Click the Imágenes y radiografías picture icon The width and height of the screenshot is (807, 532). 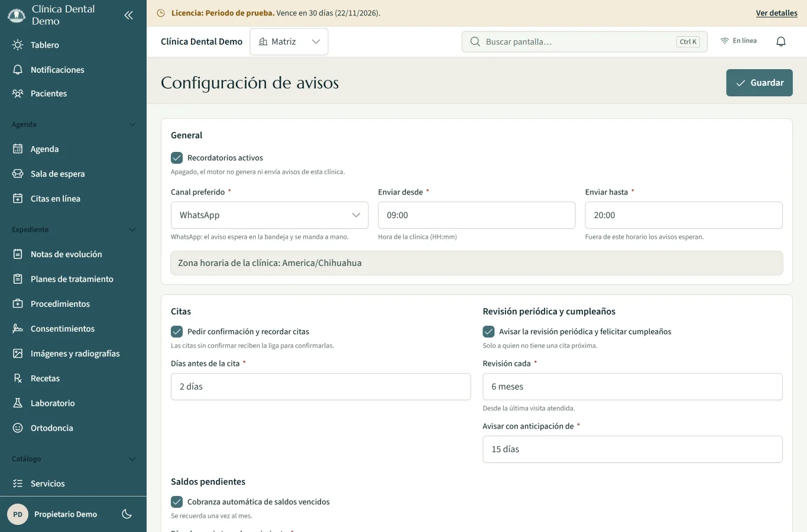coord(18,353)
